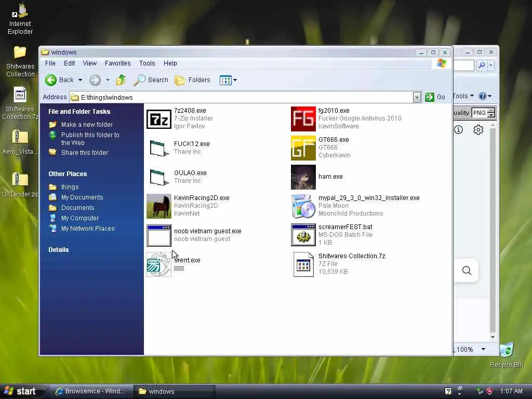Select the GT666.exe yellow GF icon

tap(303, 148)
